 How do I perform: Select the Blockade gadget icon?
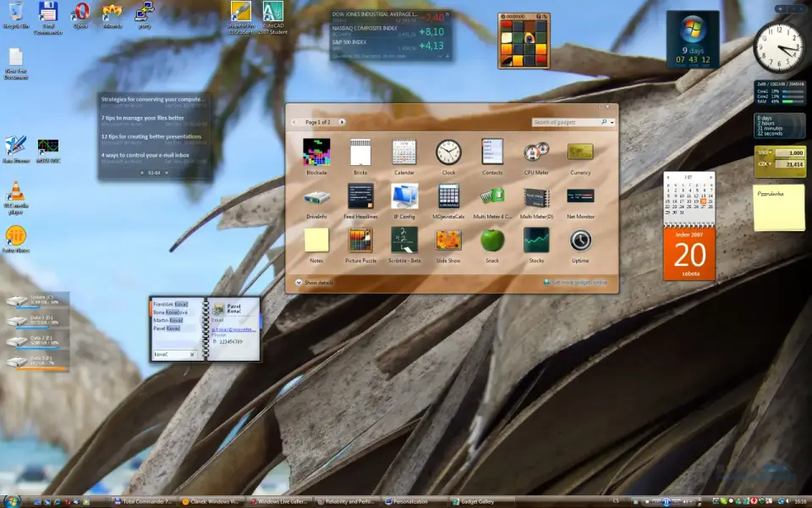tap(316, 152)
